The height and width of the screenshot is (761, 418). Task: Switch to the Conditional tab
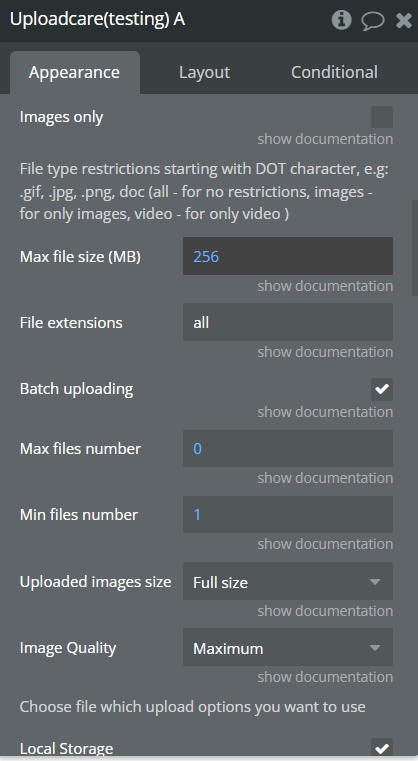[334, 72]
